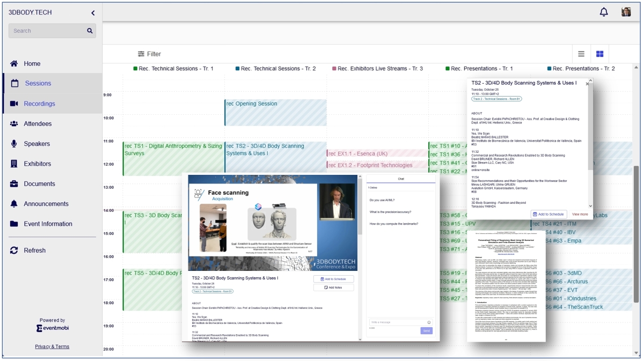The image size is (644, 361).
Task: Click the Add Notes button
Action: (333, 288)
